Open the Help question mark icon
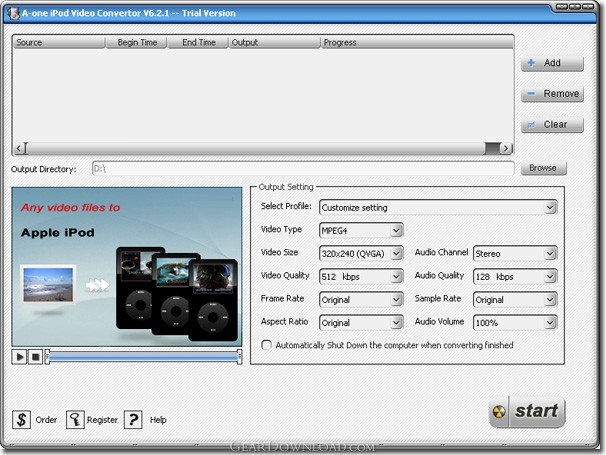 coord(133,419)
